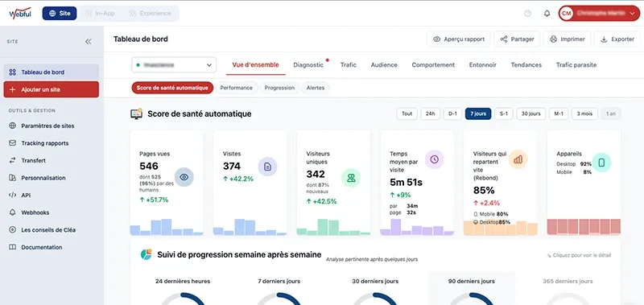Set time range to M-1

pos(559,113)
